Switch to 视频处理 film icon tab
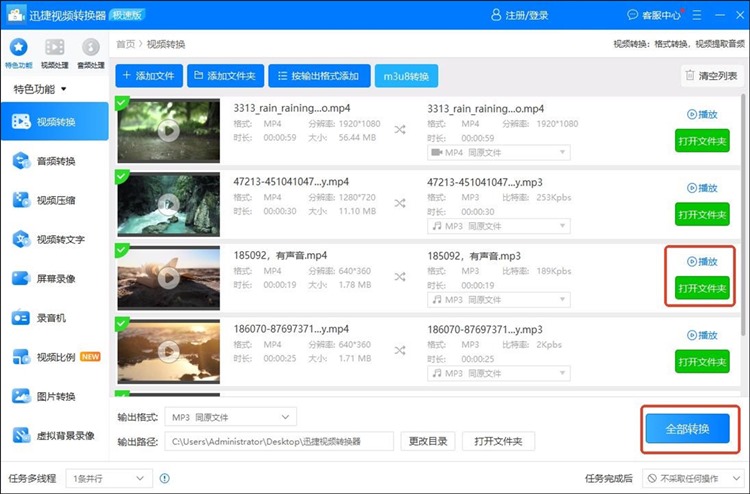Viewport: 750px width, 494px height. click(55, 54)
